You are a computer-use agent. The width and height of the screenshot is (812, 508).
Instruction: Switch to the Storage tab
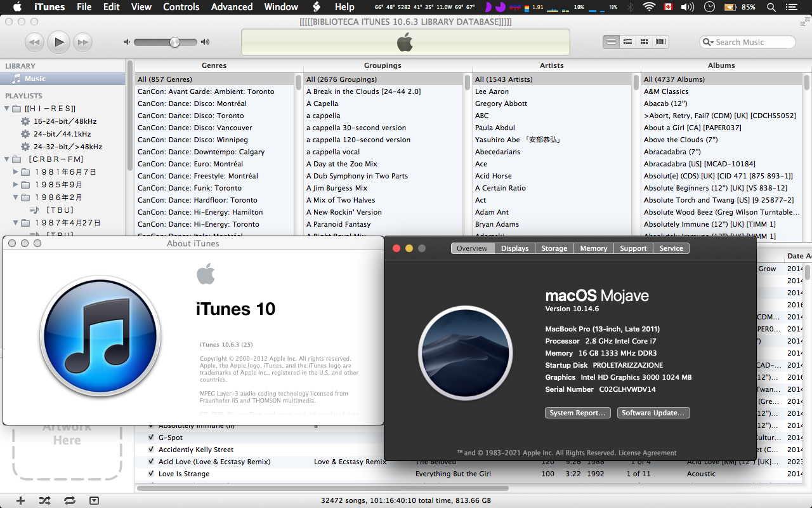(554, 248)
